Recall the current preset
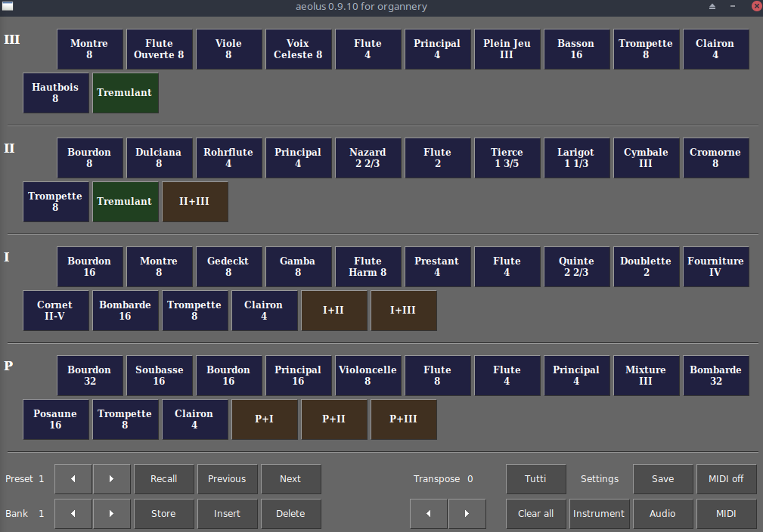Image resolution: width=763 pixels, height=532 pixels. click(164, 479)
